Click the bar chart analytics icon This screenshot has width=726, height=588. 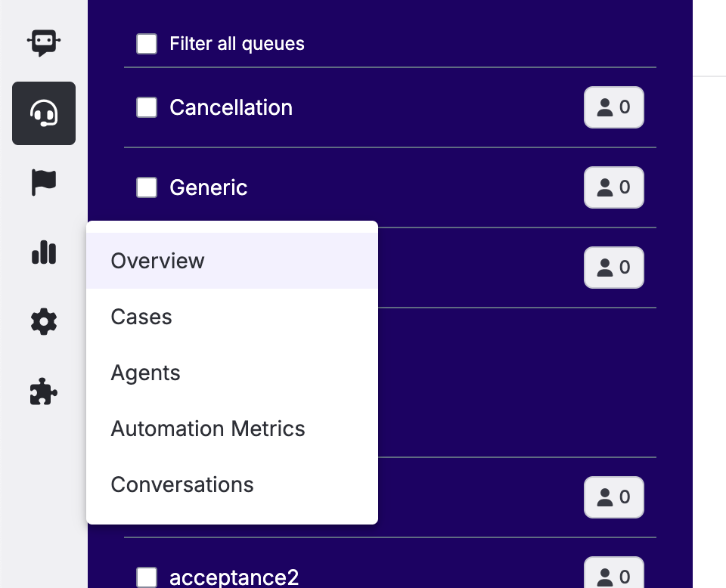pos(44,252)
